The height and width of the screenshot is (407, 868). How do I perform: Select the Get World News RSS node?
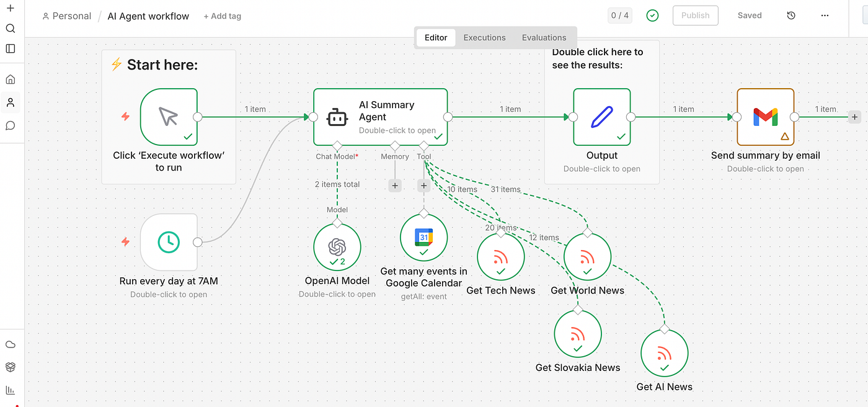(588, 256)
